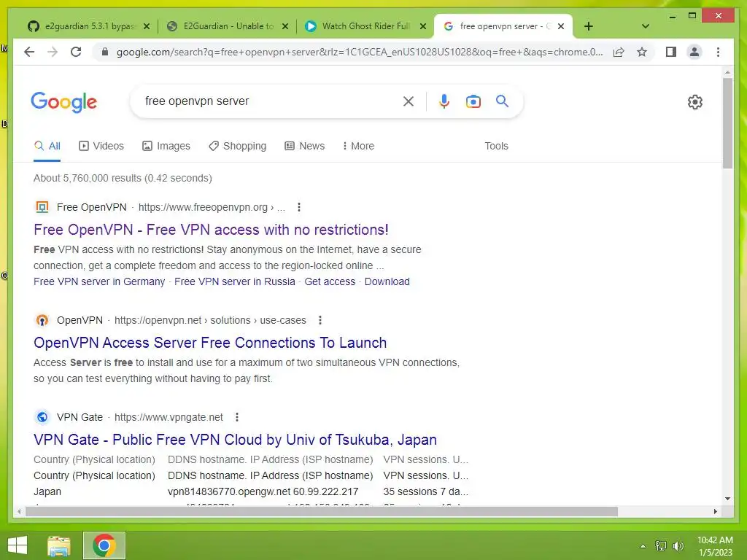
Task: Switch to Shopping results
Action: 237,146
